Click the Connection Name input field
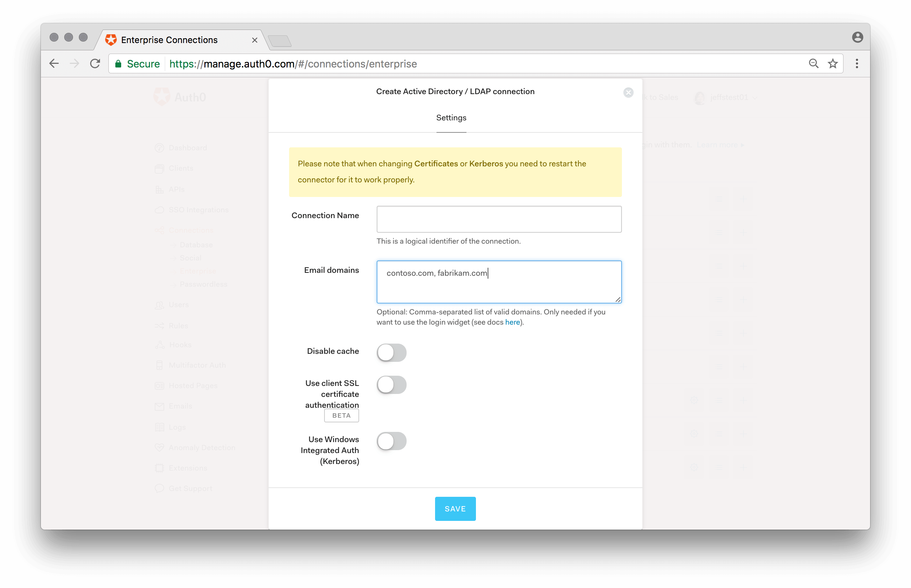Image resolution: width=911 pixels, height=588 pixels. coord(499,219)
